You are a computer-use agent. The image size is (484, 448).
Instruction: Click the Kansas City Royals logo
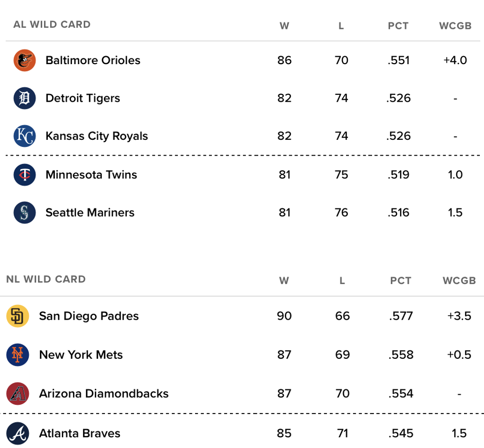[25, 136]
